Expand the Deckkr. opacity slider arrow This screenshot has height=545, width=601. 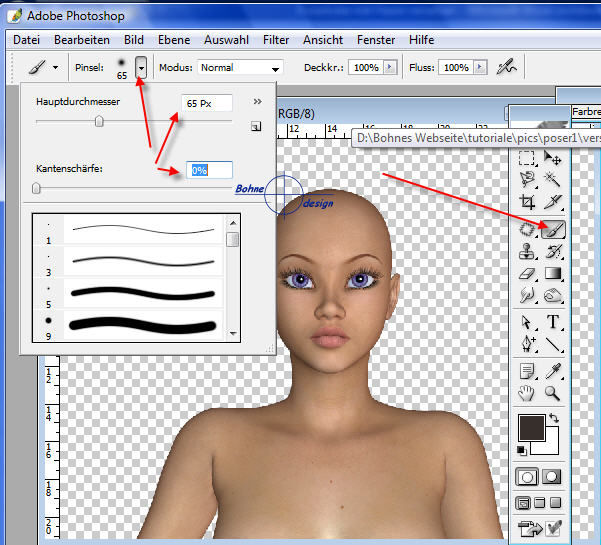click(x=390, y=67)
